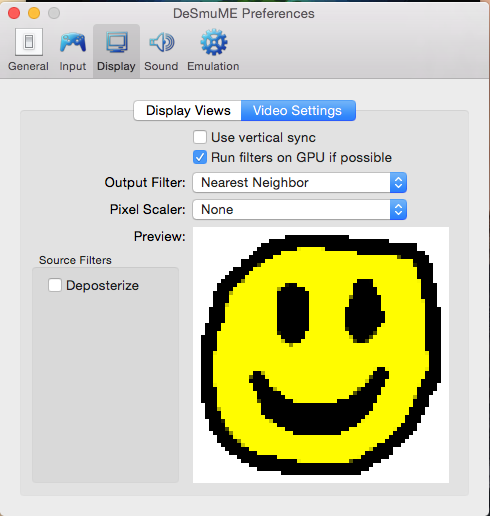Viewport: 490px width, 516px height.
Task: Select the Display monitor icon
Action: [116, 42]
